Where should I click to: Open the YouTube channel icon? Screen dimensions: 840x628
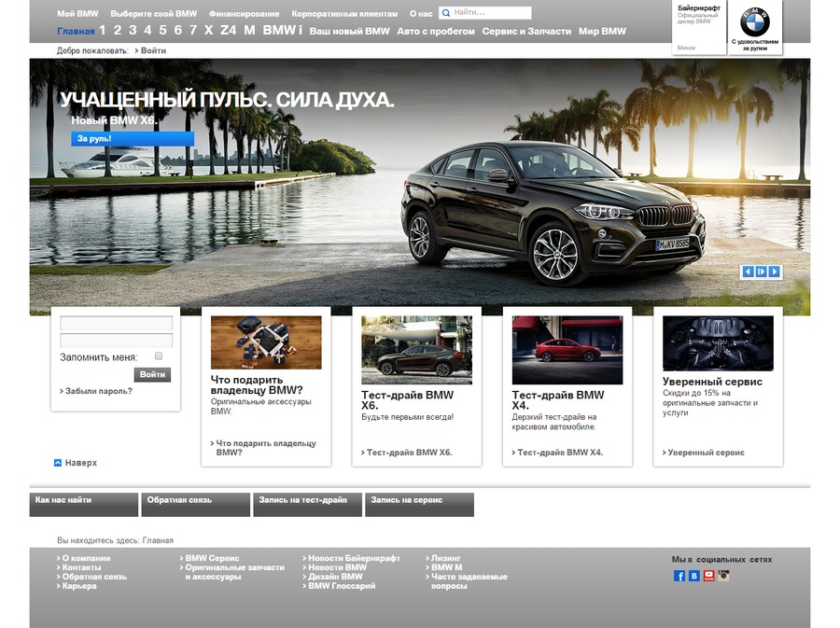tap(708, 576)
